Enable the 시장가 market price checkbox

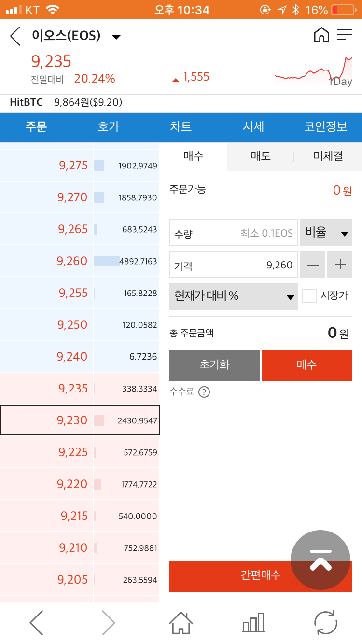coord(309,296)
